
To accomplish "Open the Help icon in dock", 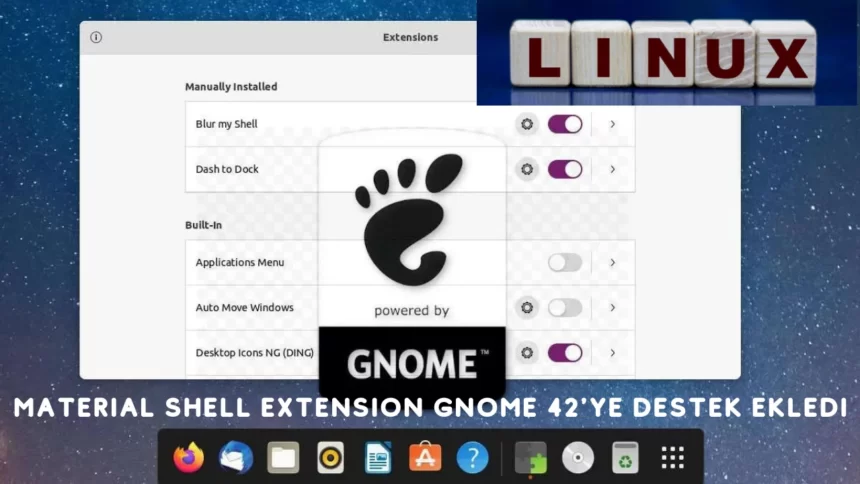I will [472, 458].
